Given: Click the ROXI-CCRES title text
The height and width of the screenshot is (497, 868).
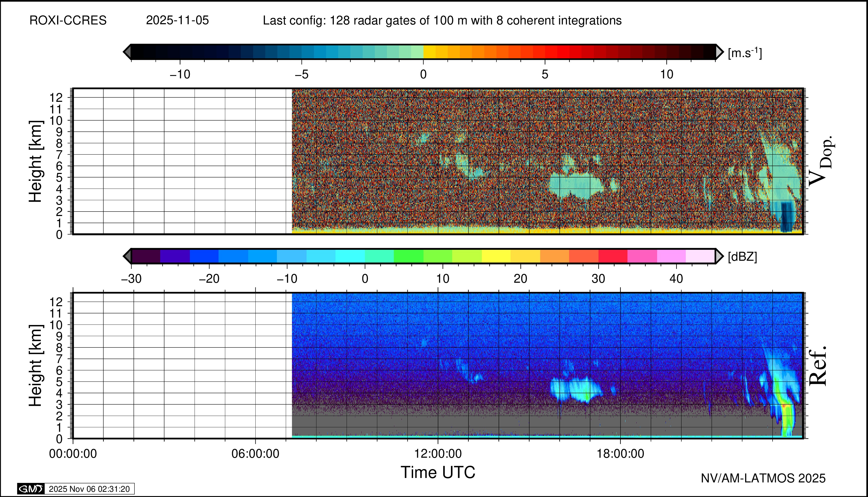Looking at the screenshot, I should click(x=68, y=21).
